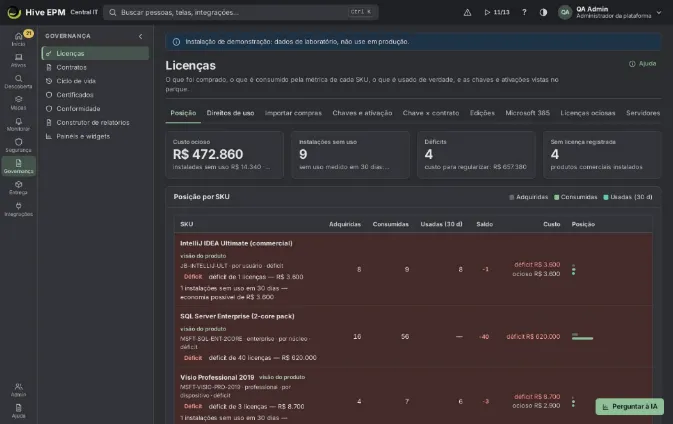Click visão do produto under SQL Server Enterprise
This screenshot has height=424, width=673.
point(203,329)
